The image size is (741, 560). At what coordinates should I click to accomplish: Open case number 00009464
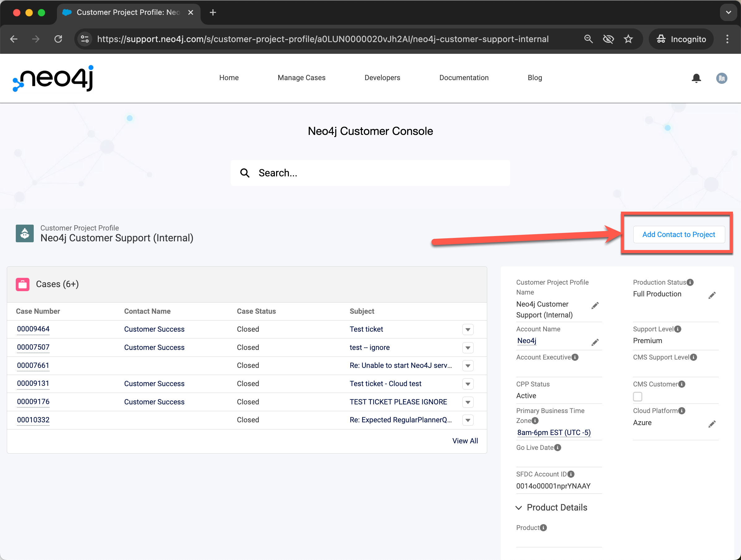point(33,329)
